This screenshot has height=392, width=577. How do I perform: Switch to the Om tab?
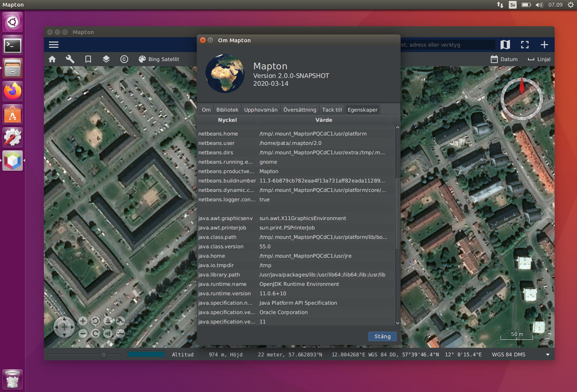[206, 110]
